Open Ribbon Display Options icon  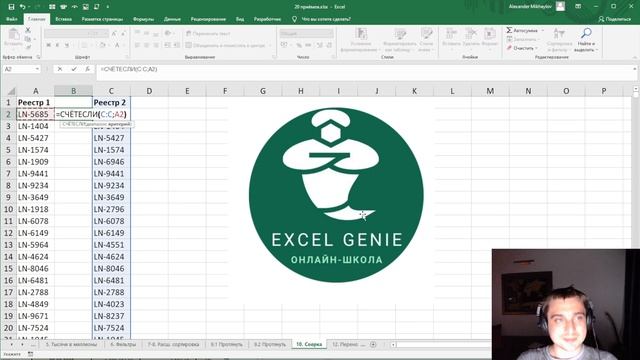point(578,6)
